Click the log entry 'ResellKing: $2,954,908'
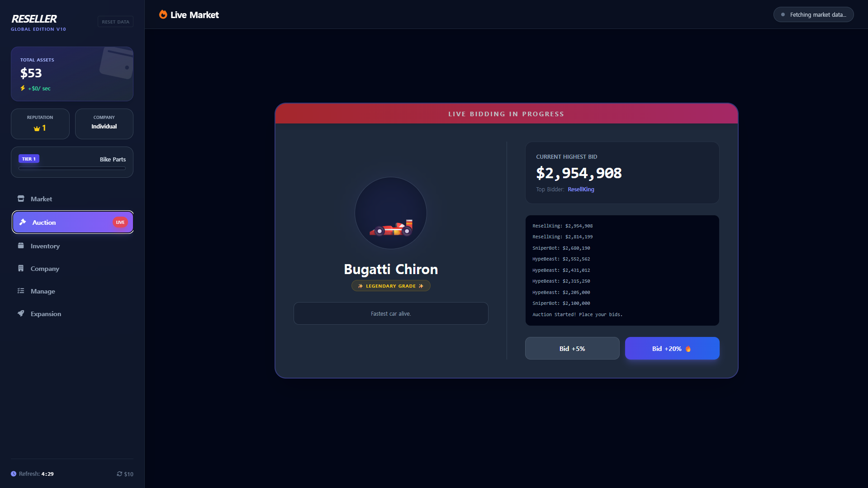 [x=562, y=226]
